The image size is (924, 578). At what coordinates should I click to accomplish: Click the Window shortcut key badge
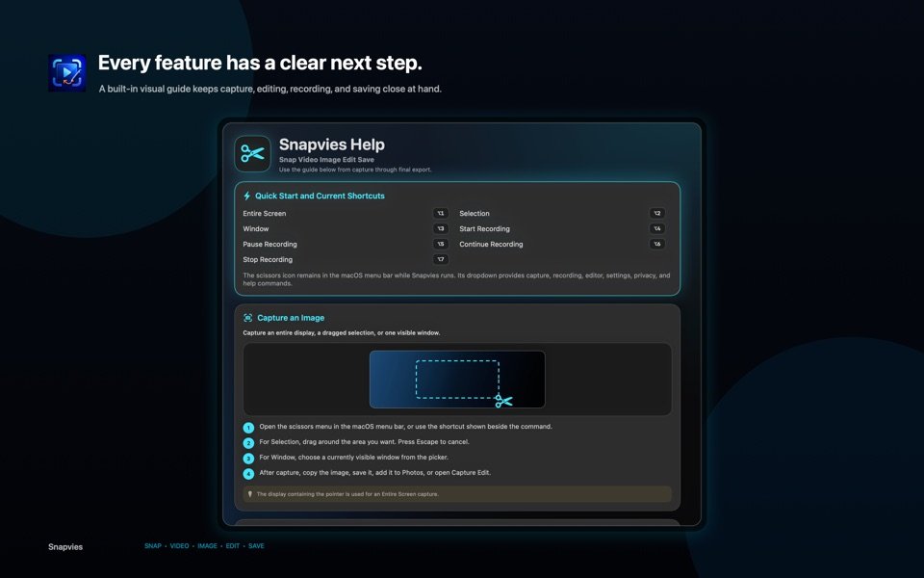coord(440,229)
